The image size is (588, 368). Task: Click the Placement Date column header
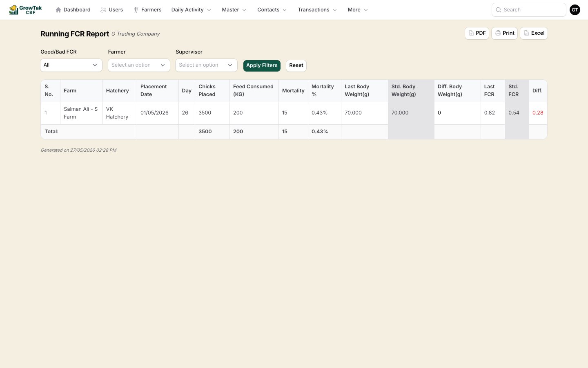point(158,91)
